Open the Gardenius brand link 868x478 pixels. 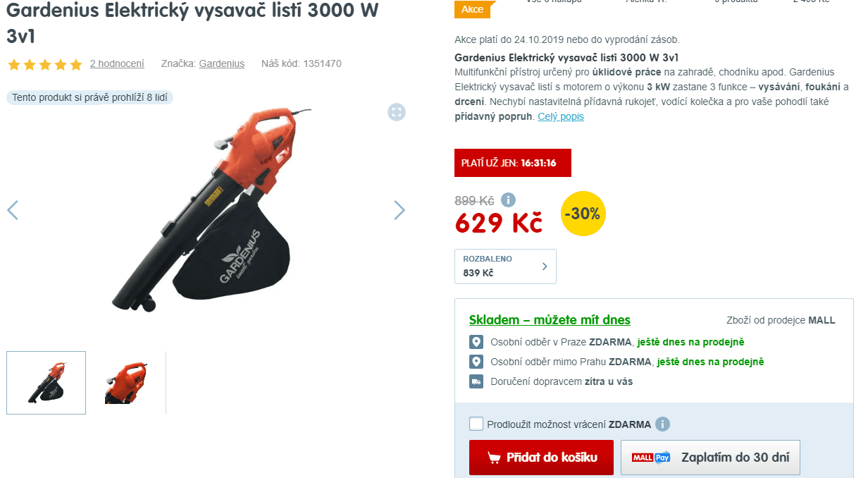(222, 63)
